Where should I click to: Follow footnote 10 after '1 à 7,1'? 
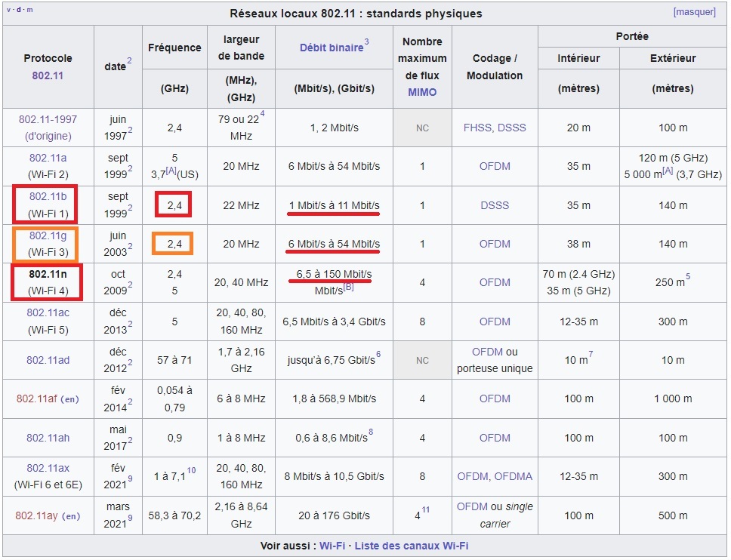[x=191, y=470]
